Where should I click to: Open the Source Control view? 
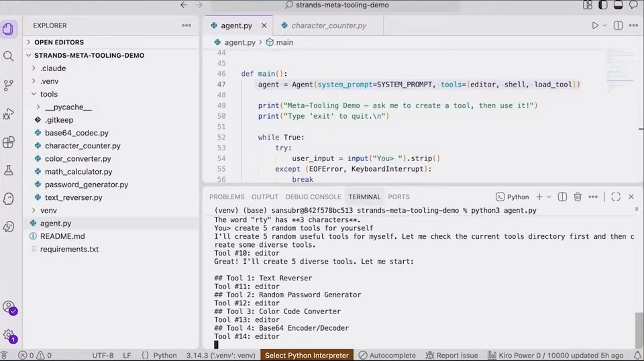pyautogui.click(x=8, y=85)
